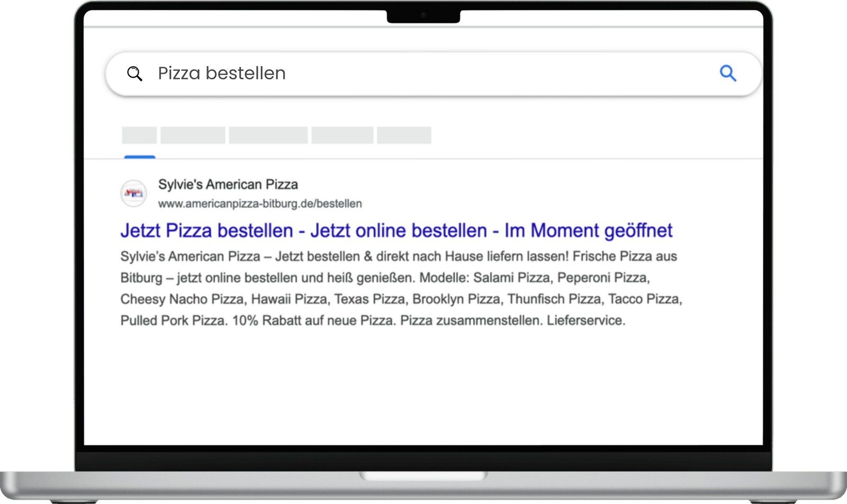Click the blue search magnifier button
The height and width of the screenshot is (504, 847).
pyautogui.click(x=728, y=73)
